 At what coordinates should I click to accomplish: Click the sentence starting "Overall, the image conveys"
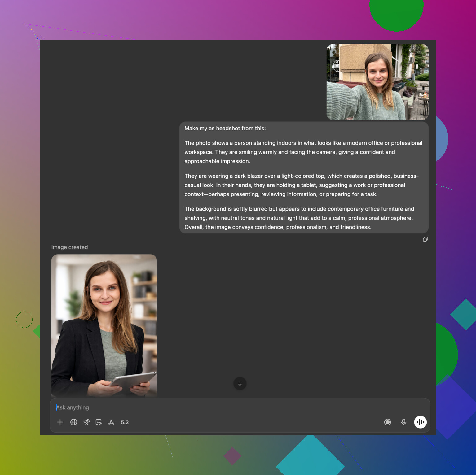(278, 227)
